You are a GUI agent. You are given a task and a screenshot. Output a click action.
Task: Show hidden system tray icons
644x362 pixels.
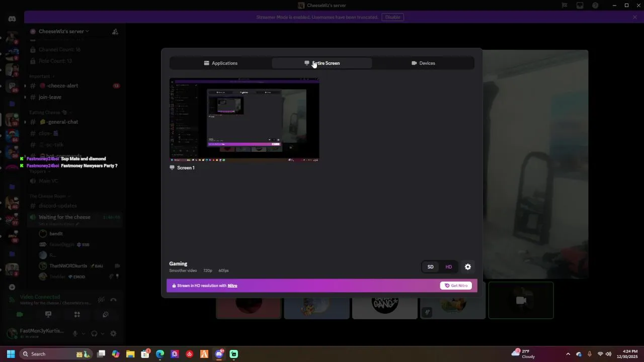(568, 354)
